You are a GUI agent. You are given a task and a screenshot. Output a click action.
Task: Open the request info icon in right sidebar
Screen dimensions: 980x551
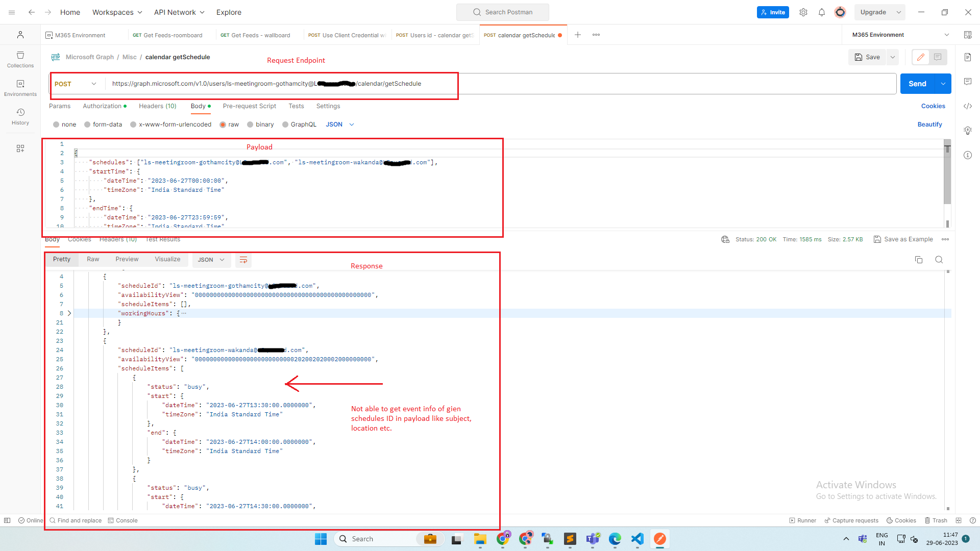tap(968, 155)
